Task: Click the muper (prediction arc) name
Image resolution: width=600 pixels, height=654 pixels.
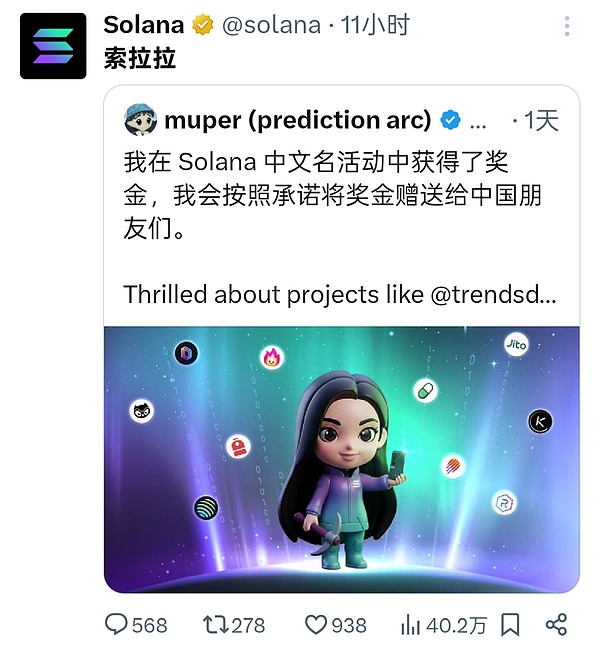Action: point(298,120)
